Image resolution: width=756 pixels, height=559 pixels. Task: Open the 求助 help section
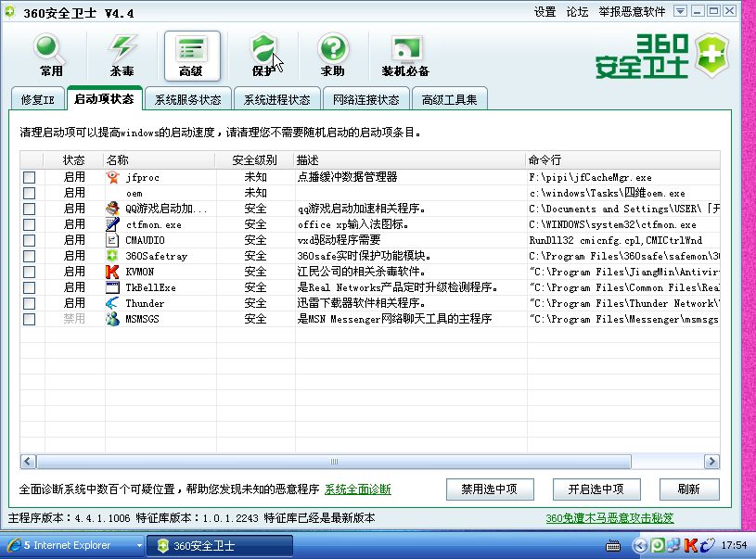tap(333, 56)
